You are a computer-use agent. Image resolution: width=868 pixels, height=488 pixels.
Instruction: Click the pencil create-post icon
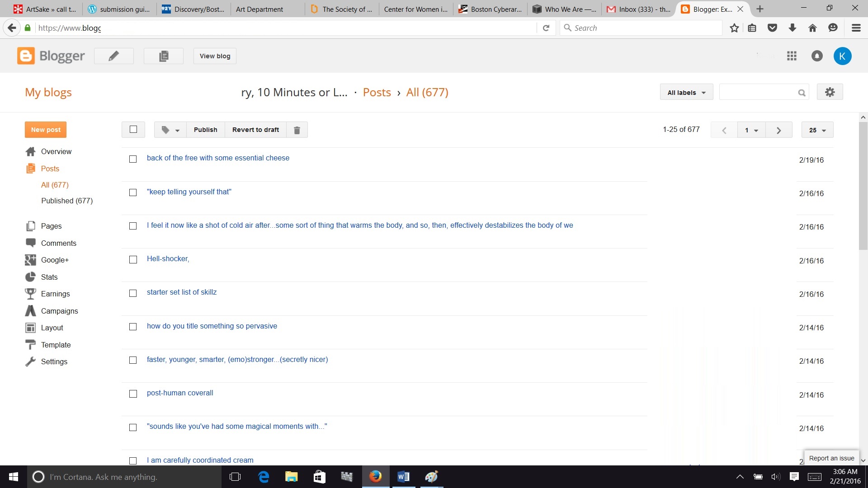tap(113, 56)
